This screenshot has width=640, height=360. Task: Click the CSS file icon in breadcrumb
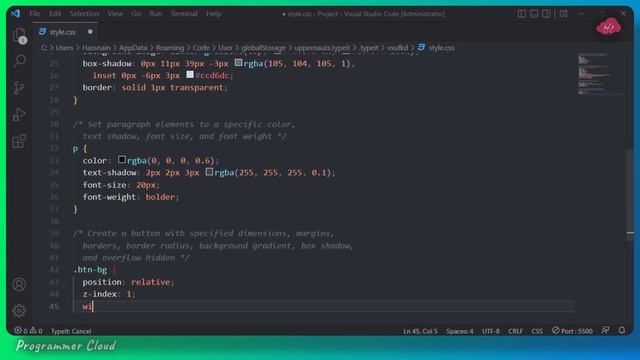[x=421, y=47]
